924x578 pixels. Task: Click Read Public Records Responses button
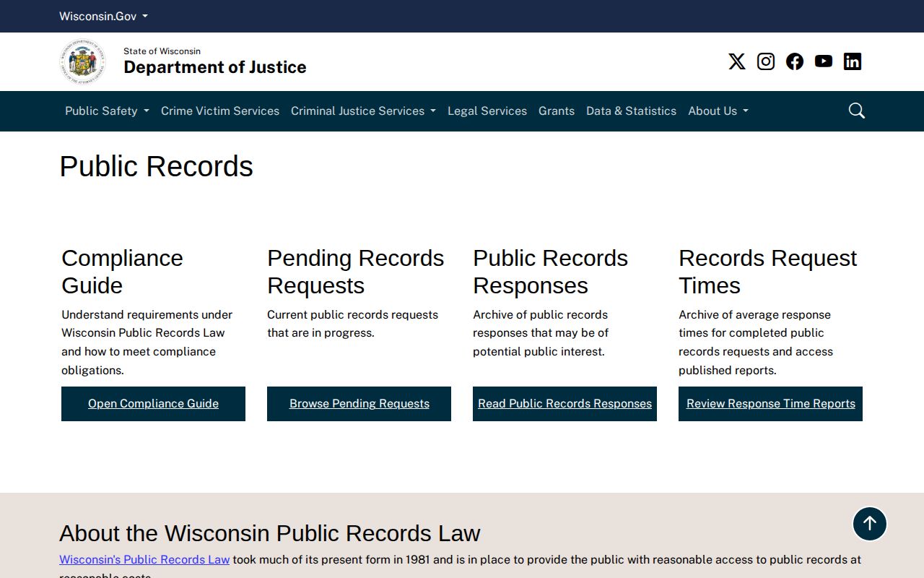[565, 404]
